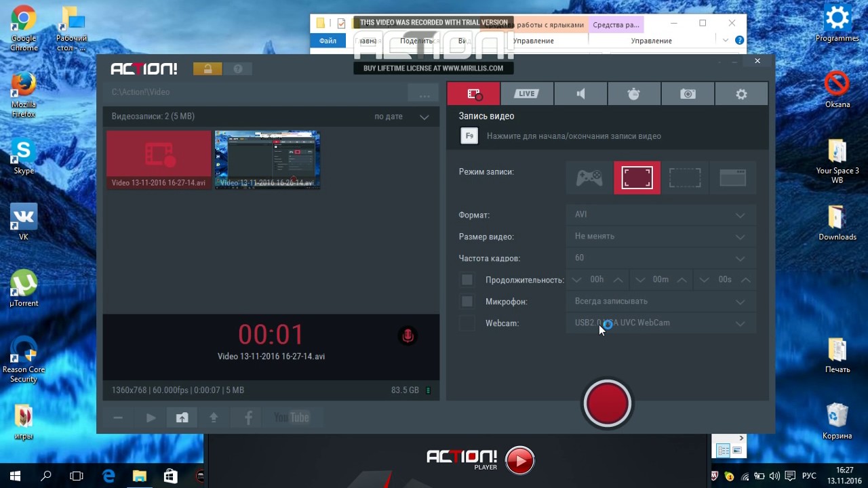This screenshot has height=488, width=868.
Task: Switch to the video recording tab
Action: click(x=473, y=94)
